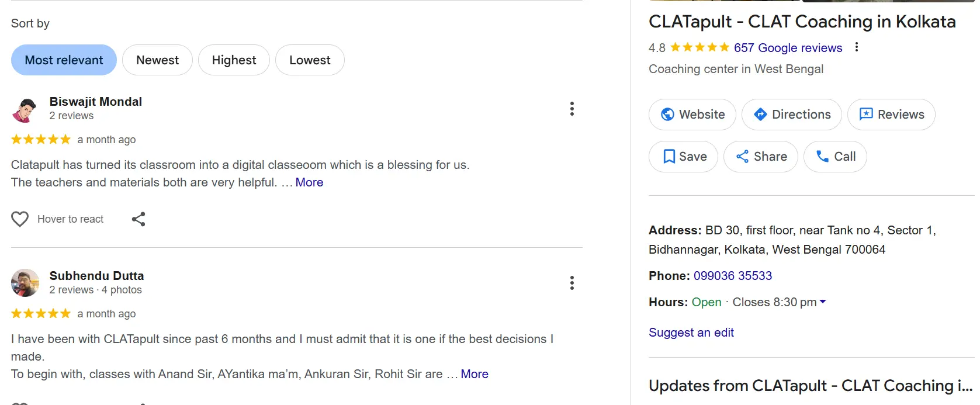Screen dimensions: 980x405
Task: Open the Website for CLATapult
Action: point(692,115)
